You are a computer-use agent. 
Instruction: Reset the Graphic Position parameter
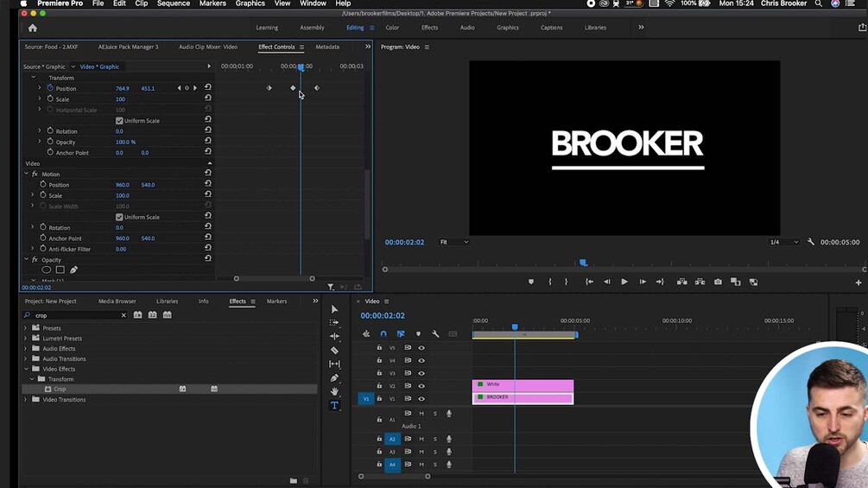click(207, 87)
